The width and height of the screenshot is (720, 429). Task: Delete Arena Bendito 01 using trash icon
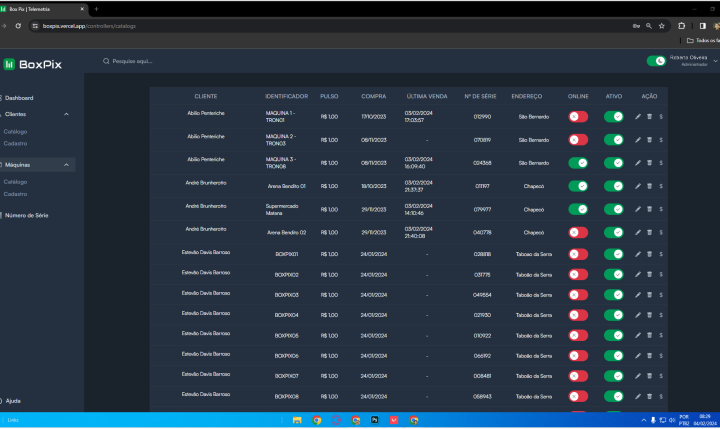click(x=649, y=186)
